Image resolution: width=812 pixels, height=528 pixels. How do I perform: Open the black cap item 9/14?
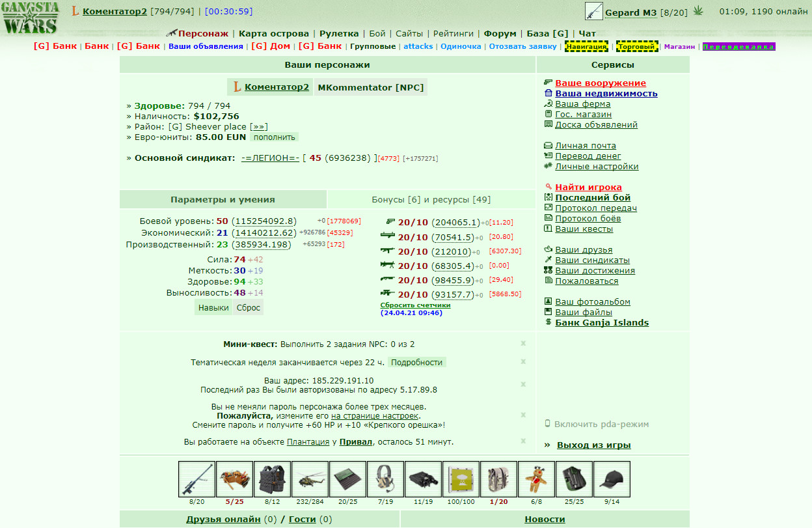[612, 479]
